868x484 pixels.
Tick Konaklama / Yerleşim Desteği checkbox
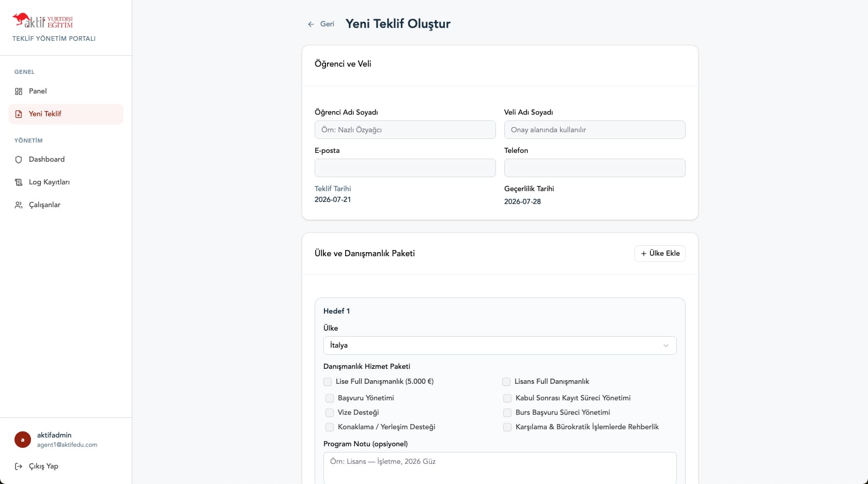point(330,427)
